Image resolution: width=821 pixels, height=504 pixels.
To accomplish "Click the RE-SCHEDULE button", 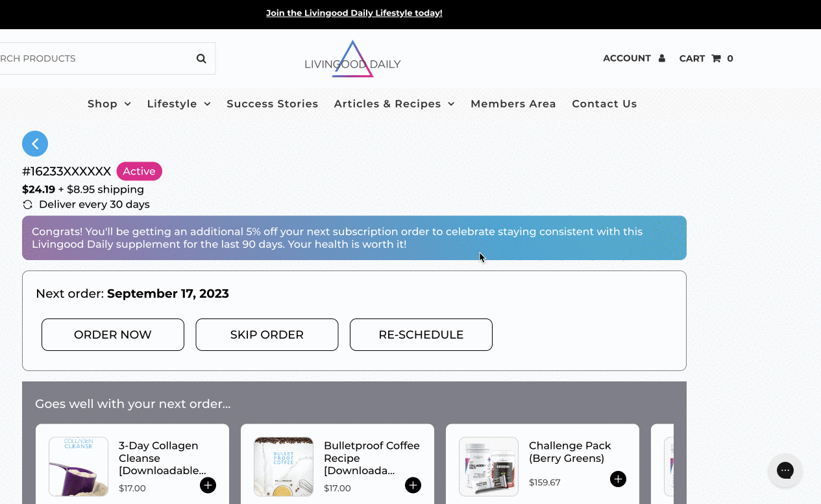I will tap(421, 335).
